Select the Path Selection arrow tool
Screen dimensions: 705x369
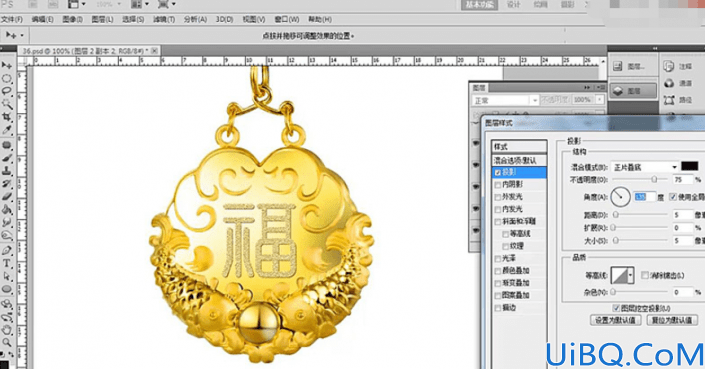6,276
